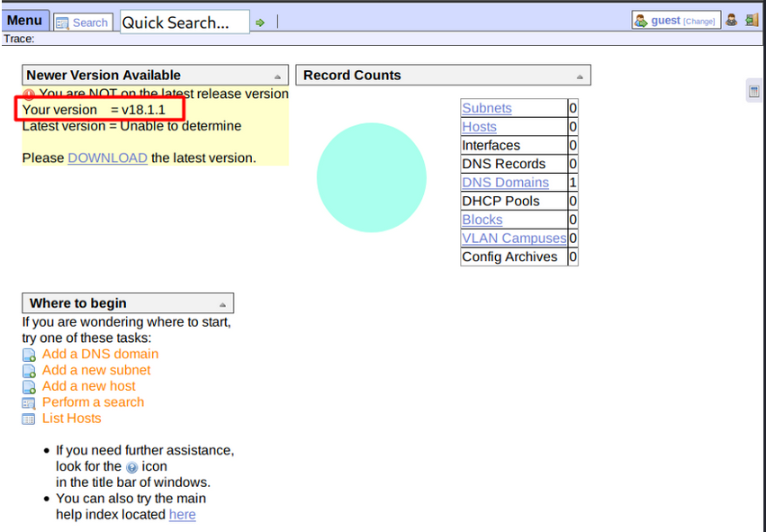Click the table icon beside List Hosts
Viewport: 766px width, 532px height.
click(29, 419)
